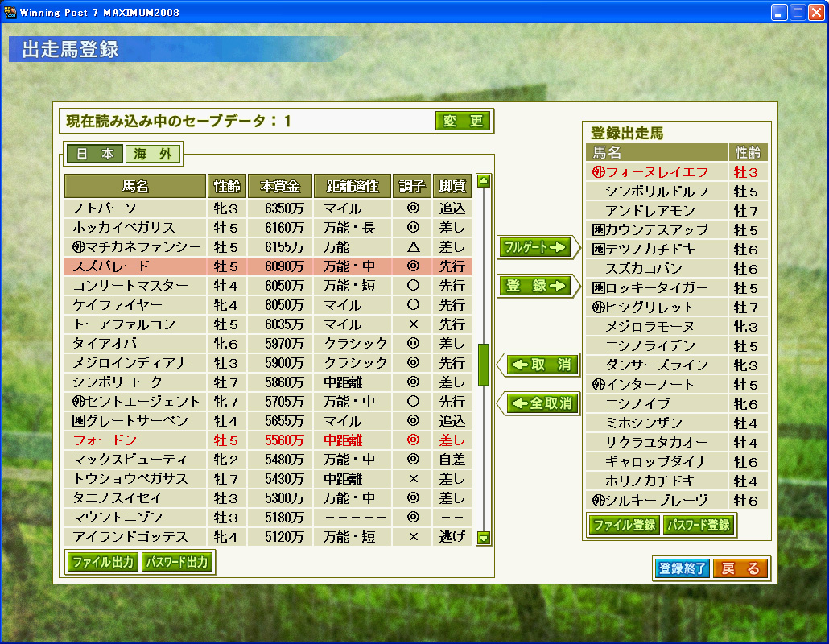Select registered horse ホリノカチドキ
This screenshot has width=829, height=644.
(677, 481)
